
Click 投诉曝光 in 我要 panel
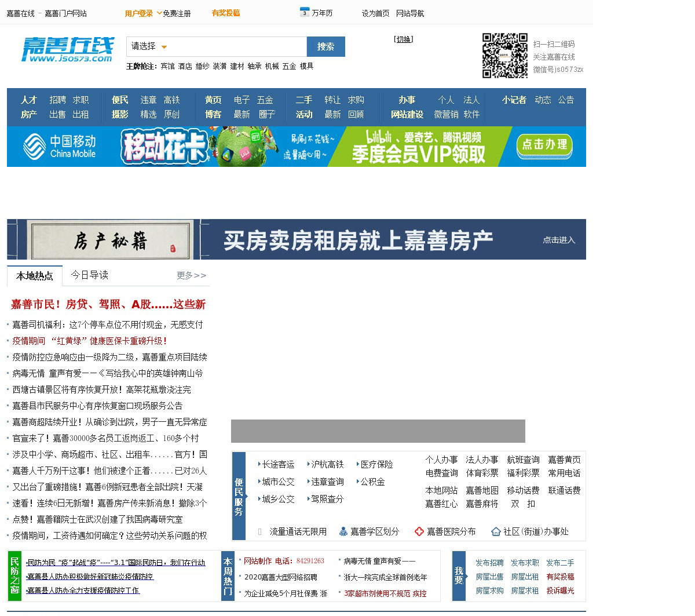click(x=560, y=591)
